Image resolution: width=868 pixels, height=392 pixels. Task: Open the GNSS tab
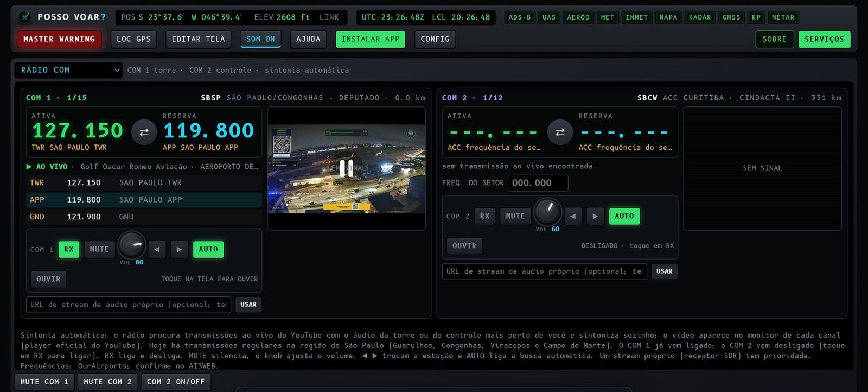[731, 17]
